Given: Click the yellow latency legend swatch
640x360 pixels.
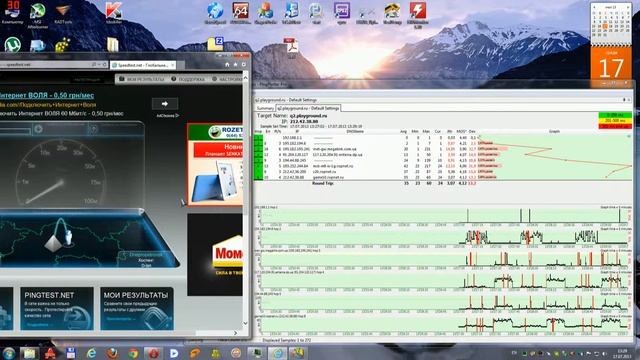Looking at the screenshot, I should tap(615, 121).
